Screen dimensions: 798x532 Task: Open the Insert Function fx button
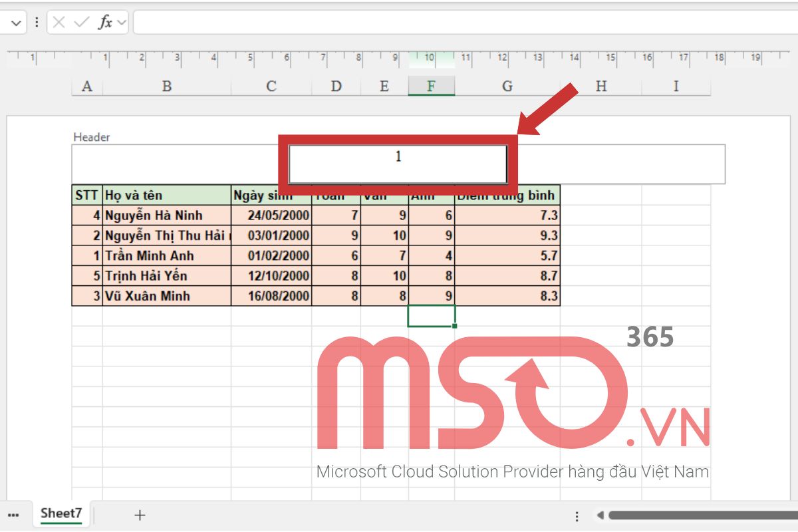click(105, 23)
